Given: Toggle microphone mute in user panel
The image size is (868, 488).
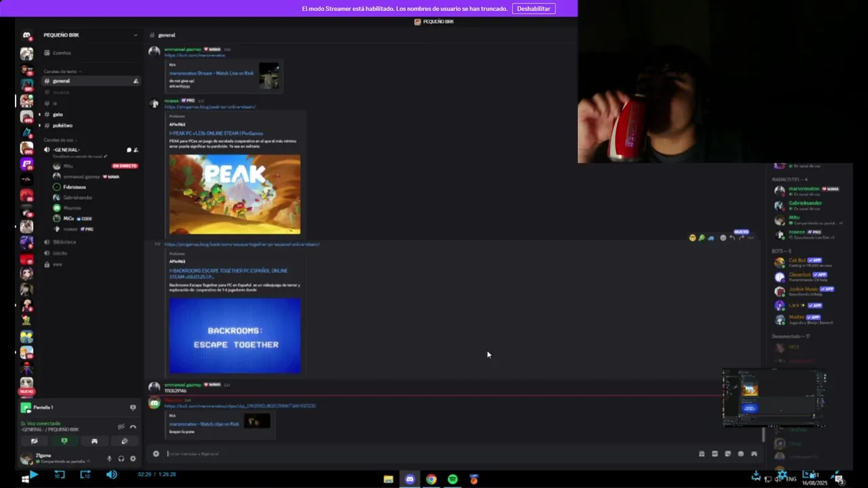Looking at the screenshot, I should tap(109, 459).
